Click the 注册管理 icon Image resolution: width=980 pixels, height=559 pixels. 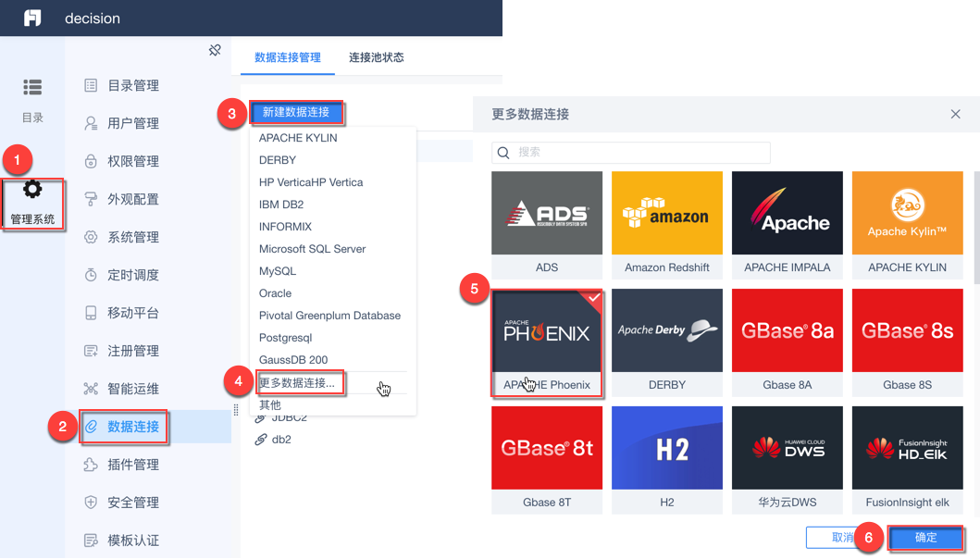91,351
